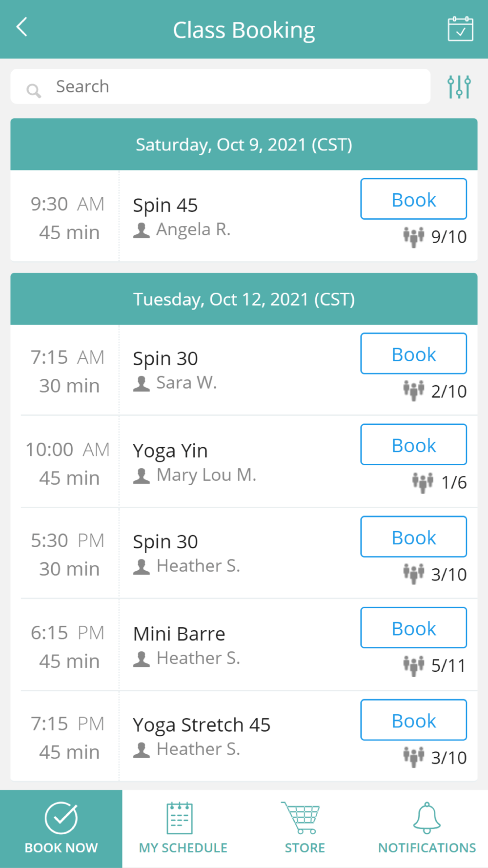Book the 5:30 PM Spin 30 class
Viewport: 488px width, 868px height.
coord(413,537)
